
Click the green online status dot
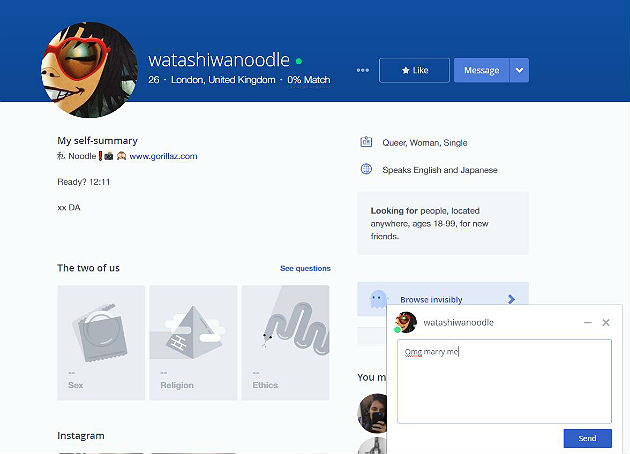[x=299, y=61]
